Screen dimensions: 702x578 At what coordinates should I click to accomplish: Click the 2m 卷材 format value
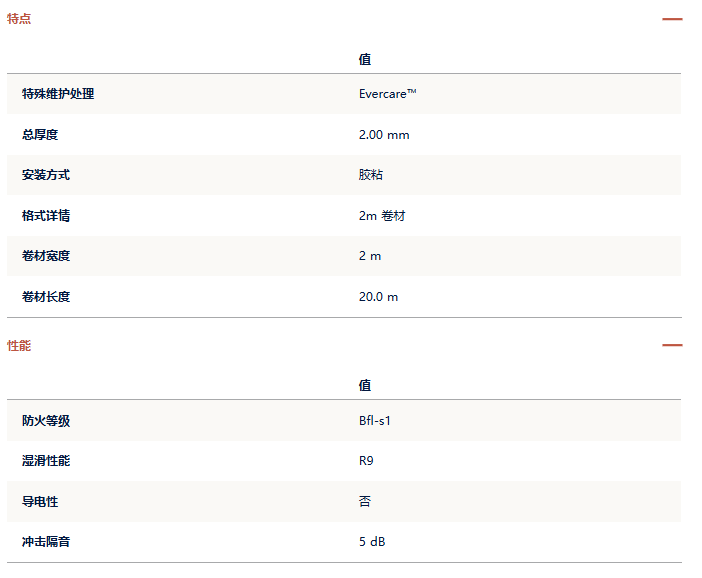point(382,216)
